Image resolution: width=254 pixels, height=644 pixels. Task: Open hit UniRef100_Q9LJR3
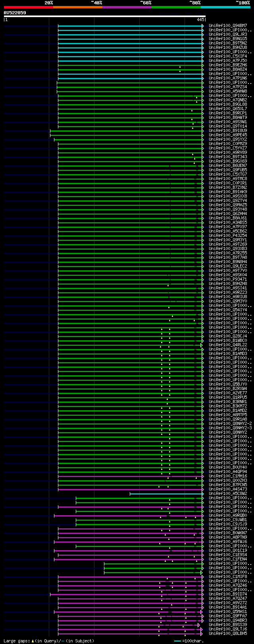(x=228, y=35)
